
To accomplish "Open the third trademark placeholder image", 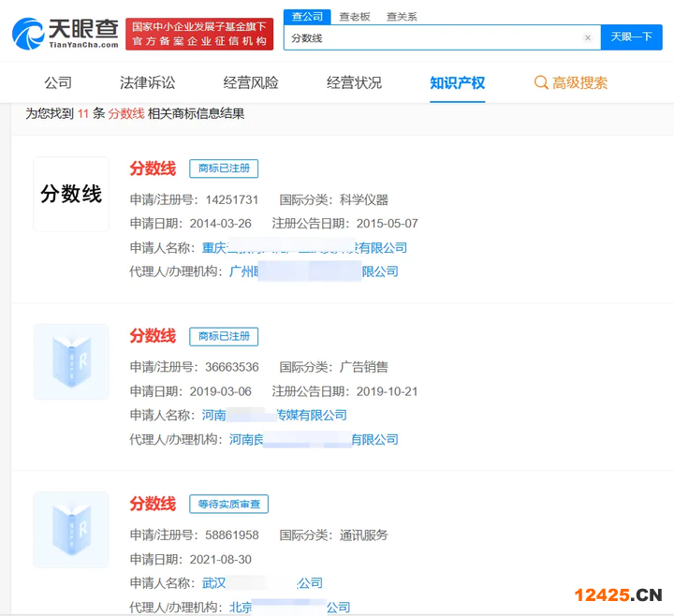I will 71,529.
